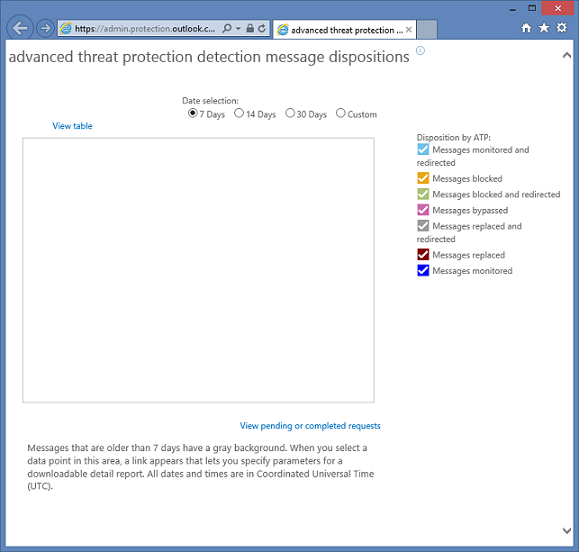Select the 14 Days radio button
The height and width of the screenshot is (552, 579).
239,113
